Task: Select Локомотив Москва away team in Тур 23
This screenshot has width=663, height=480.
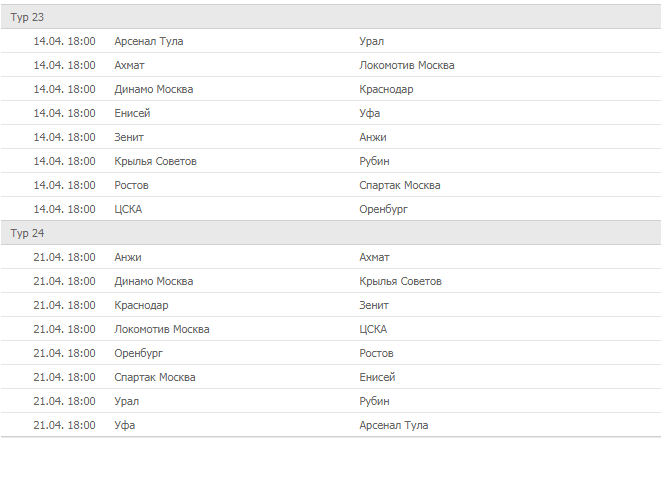Action: tap(406, 65)
